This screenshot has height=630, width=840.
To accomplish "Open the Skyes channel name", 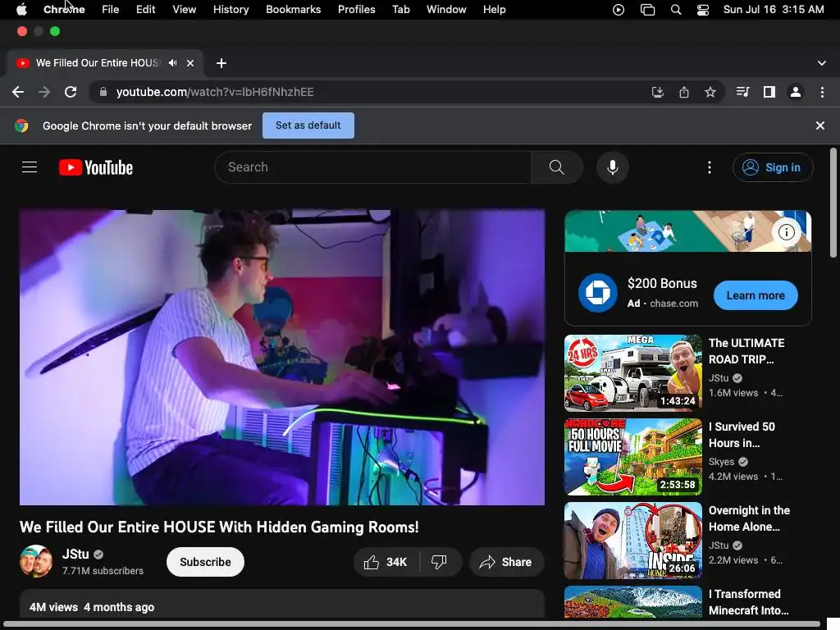I will 721,462.
